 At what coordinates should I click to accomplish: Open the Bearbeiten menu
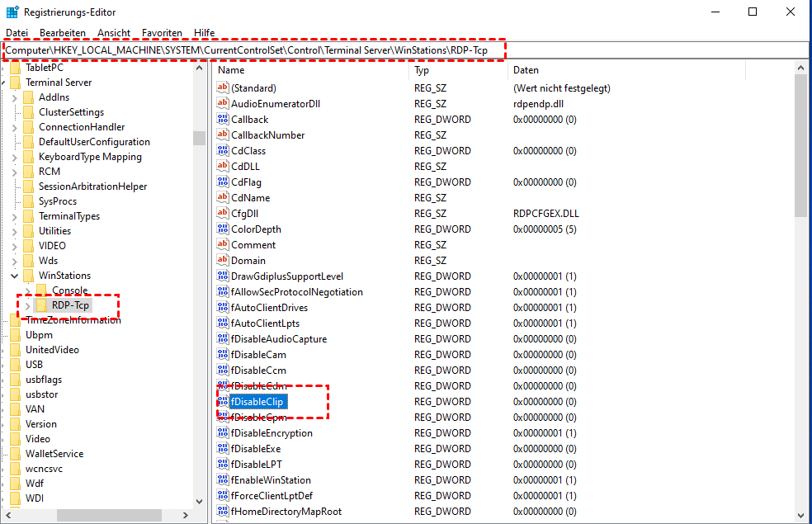point(63,32)
